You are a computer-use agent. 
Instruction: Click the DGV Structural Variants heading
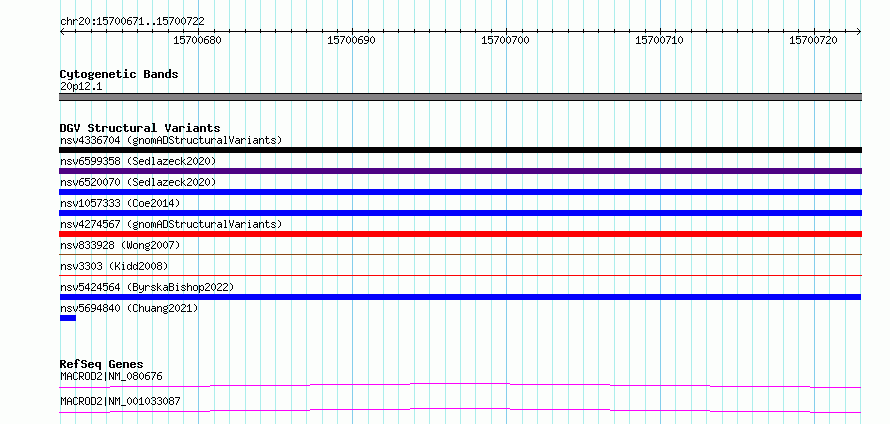(x=140, y=128)
